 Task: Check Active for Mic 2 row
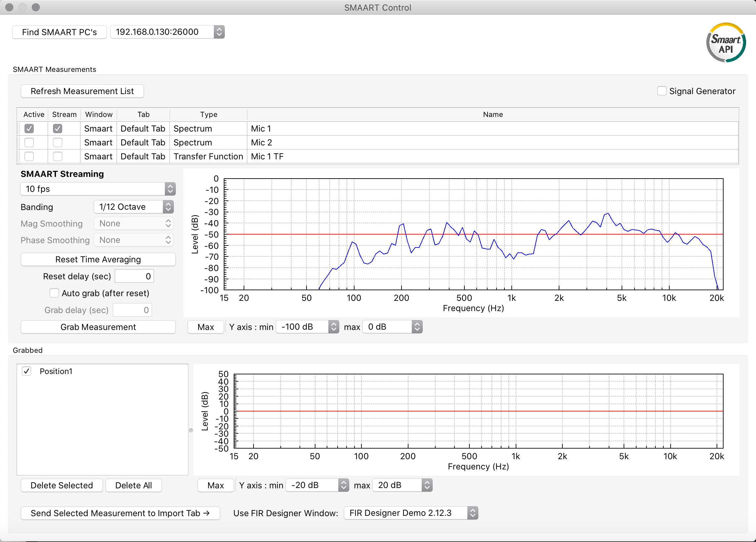[x=29, y=142]
